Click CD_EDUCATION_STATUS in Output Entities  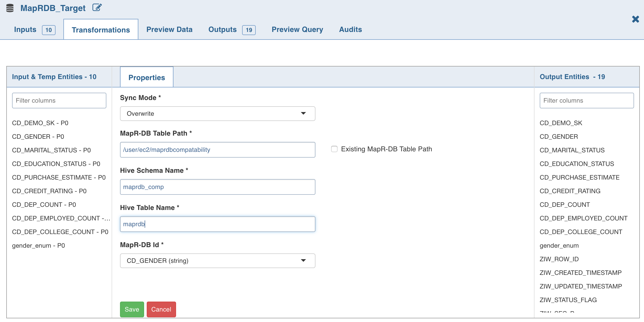coord(577,164)
